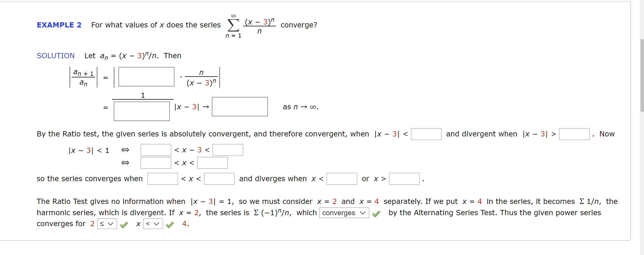
Task: Click checkmark icon beside converges dropdown
Action: click(x=377, y=213)
